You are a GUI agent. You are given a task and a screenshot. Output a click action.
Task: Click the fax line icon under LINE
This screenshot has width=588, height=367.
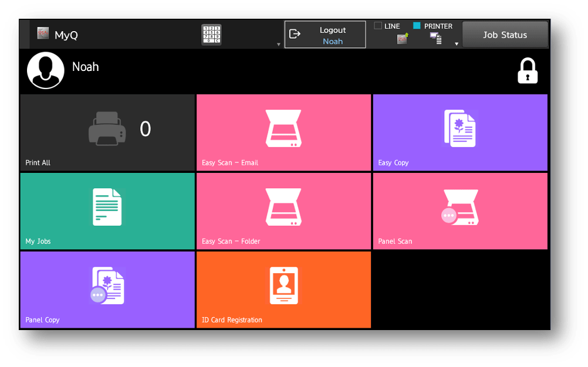[403, 39]
